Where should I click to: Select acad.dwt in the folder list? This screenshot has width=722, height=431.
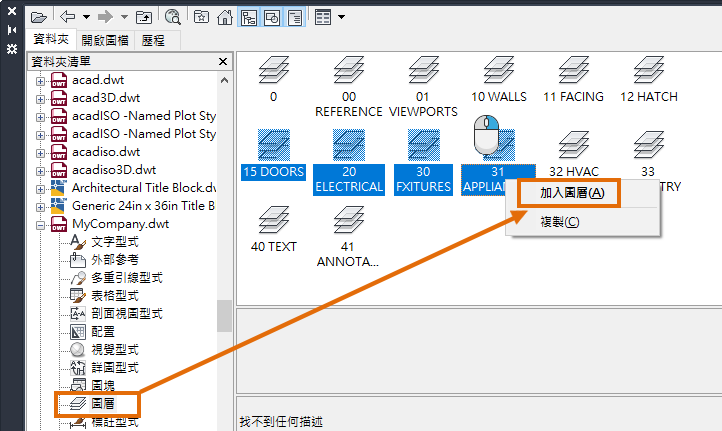click(x=98, y=80)
